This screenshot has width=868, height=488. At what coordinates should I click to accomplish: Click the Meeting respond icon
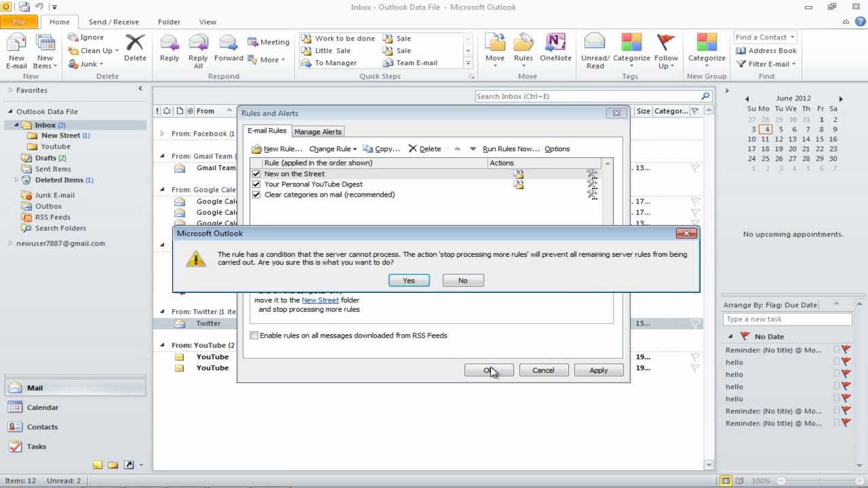pos(268,42)
